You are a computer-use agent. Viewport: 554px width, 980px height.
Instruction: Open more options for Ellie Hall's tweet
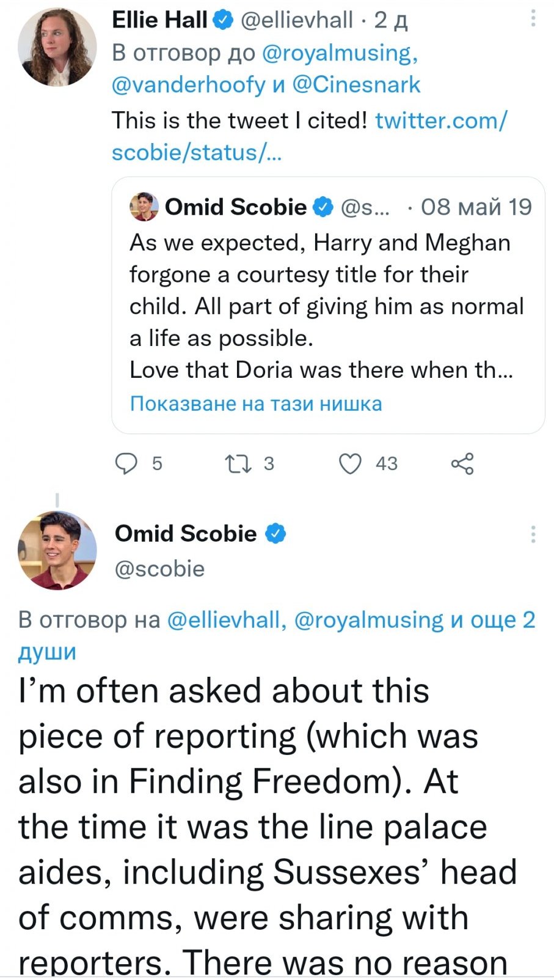[x=533, y=19]
